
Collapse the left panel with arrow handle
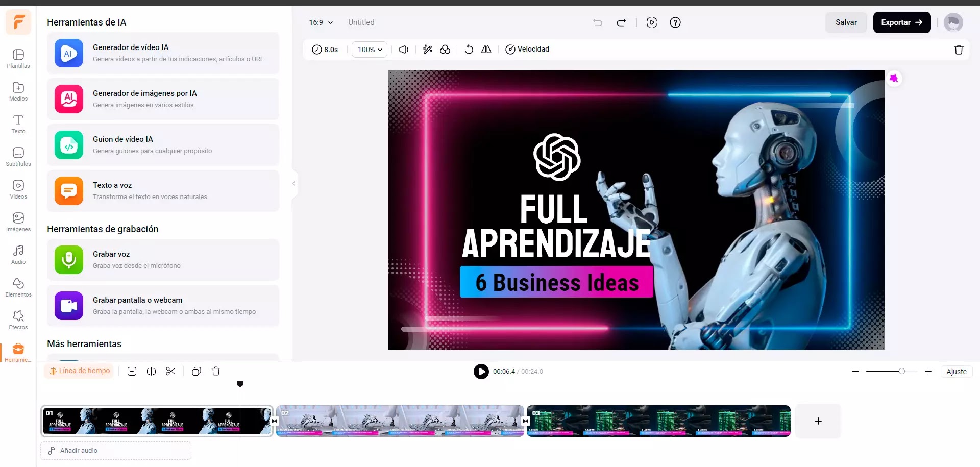(x=294, y=183)
